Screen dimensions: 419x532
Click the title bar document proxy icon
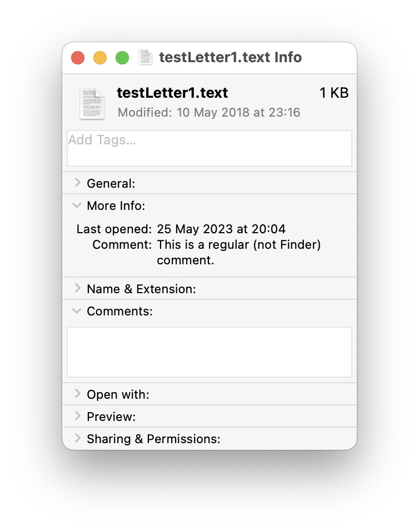click(x=146, y=57)
